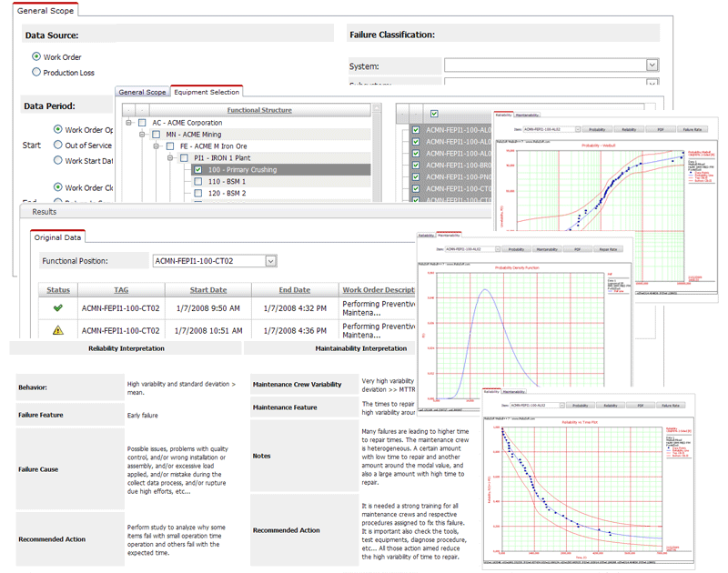This screenshot has width=728, height=573.
Task: Open the System failure classification dropdown
Action: coord(652,65)
